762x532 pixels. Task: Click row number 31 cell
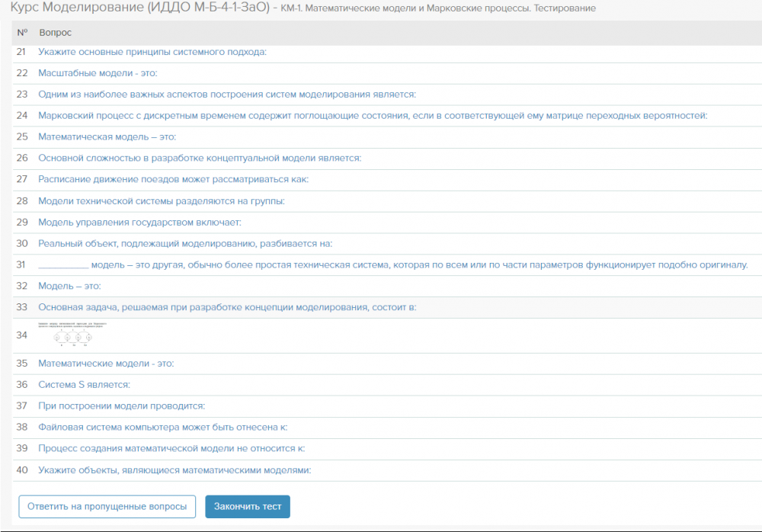pos(21,265)
